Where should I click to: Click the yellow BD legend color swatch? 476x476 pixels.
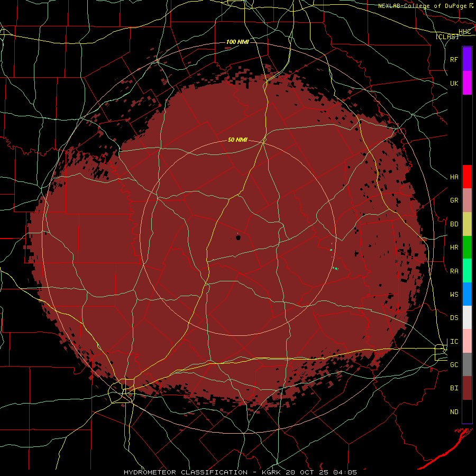467,224
